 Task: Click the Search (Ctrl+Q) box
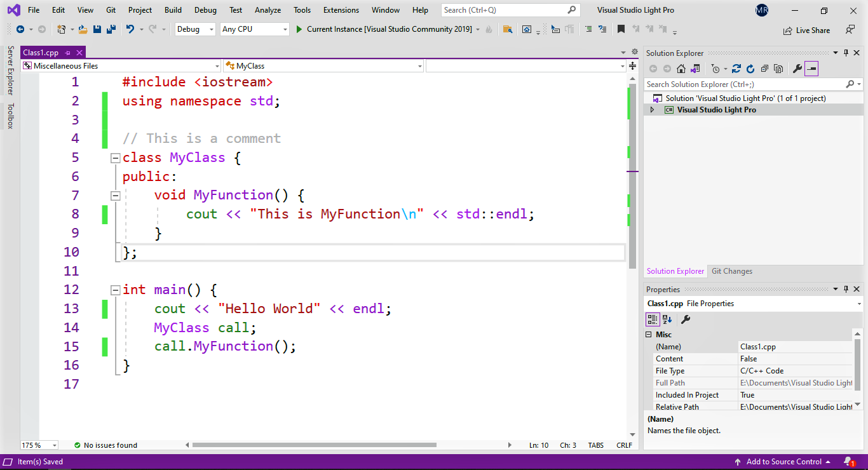tap(510, 10)
